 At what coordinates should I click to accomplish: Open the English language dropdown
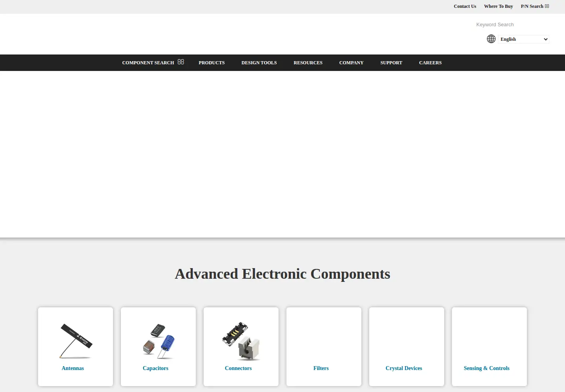point(523,39)
